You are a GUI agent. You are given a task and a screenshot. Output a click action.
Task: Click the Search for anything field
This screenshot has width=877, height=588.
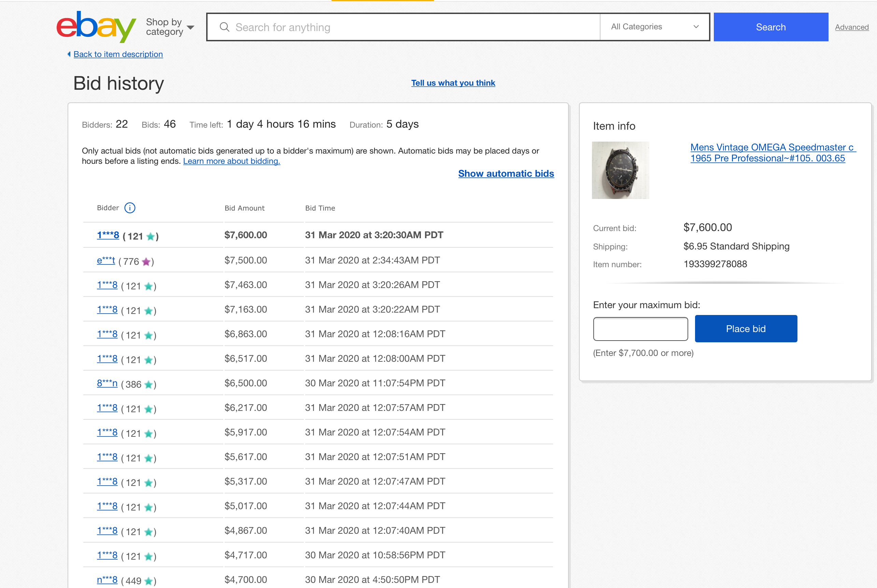[x=413, y=27]
